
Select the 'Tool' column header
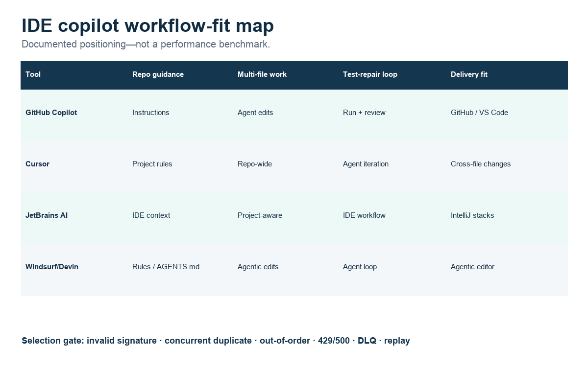pyautogui.click(x=33, y=74)
